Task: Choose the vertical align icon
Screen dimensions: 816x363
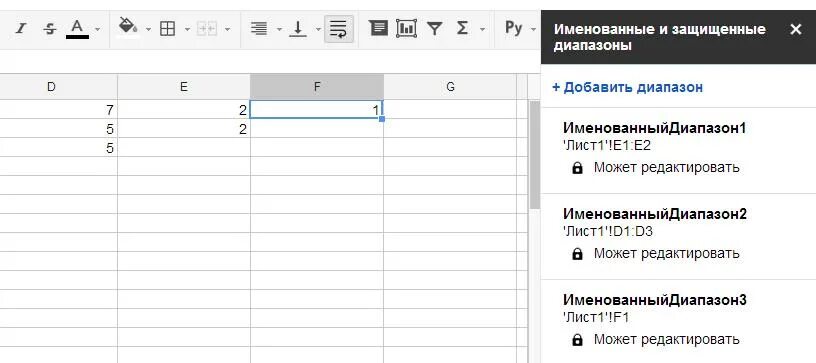Action: (298, 29)
